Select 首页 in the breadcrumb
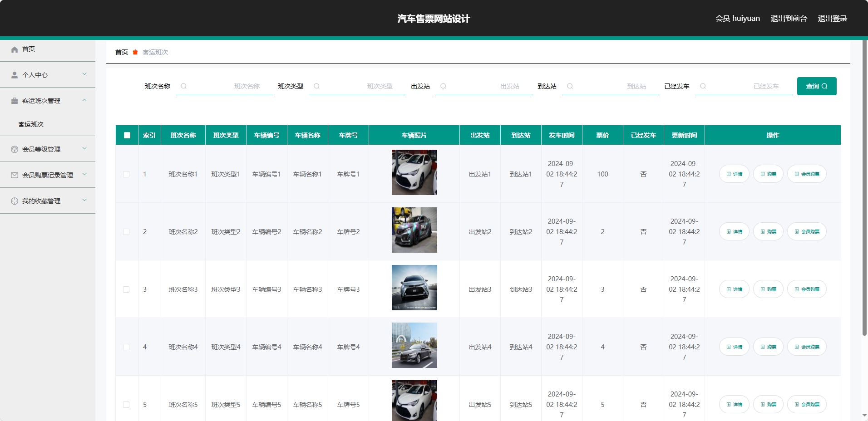This screenshot has height=421, width=868. 121,52
